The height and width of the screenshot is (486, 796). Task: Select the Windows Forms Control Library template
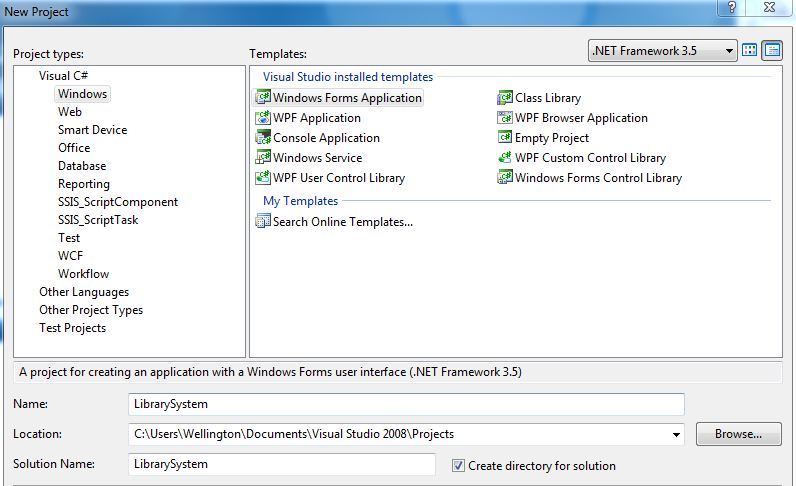point(598,178)
